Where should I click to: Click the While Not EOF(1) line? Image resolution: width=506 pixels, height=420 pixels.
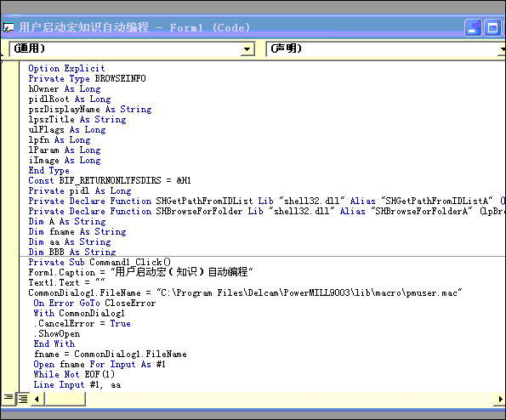[74, 375]
